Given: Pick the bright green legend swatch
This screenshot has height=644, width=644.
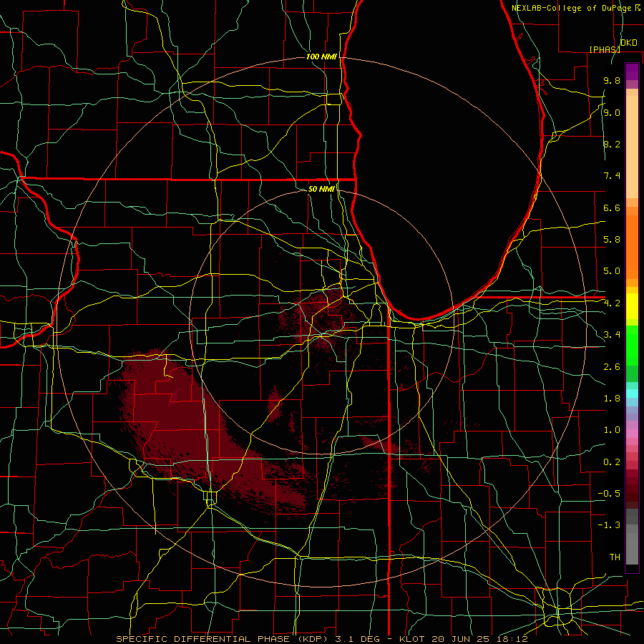Looking at the screenshot, I should [632, 346].
